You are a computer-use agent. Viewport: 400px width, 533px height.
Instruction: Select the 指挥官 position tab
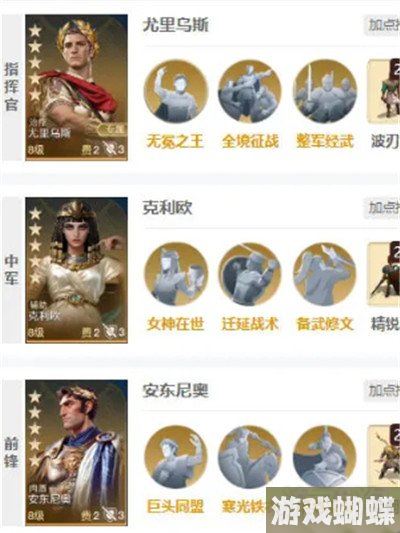(11, 87)
